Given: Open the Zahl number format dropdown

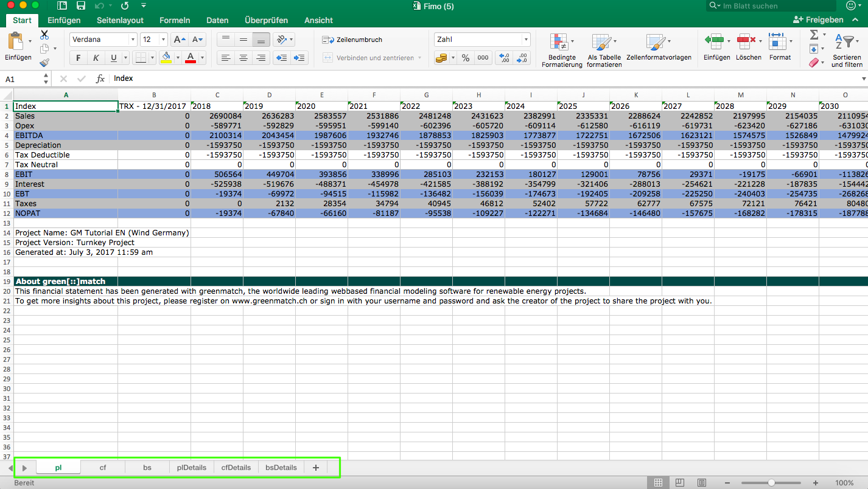Looking at the screenshot, I should [481, 39].
